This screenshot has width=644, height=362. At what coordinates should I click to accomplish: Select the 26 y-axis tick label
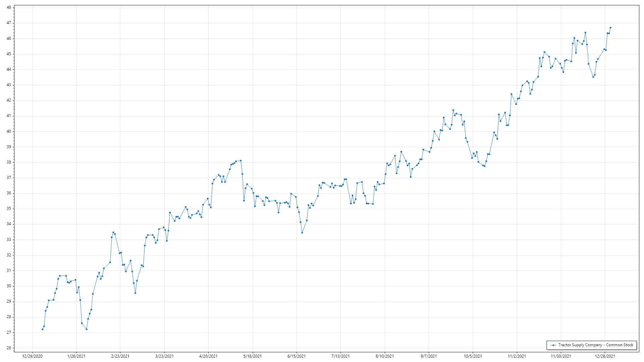(9, 348)
